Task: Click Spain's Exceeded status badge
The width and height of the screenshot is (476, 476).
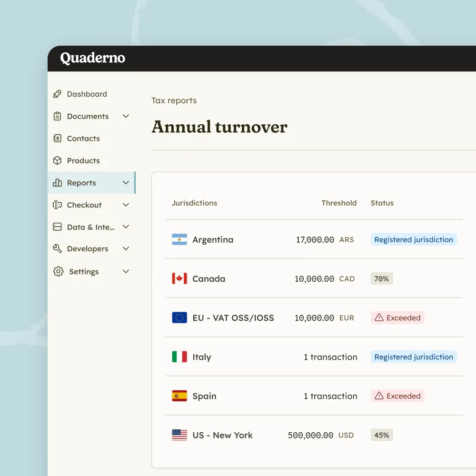Action: tap(397, 396)
